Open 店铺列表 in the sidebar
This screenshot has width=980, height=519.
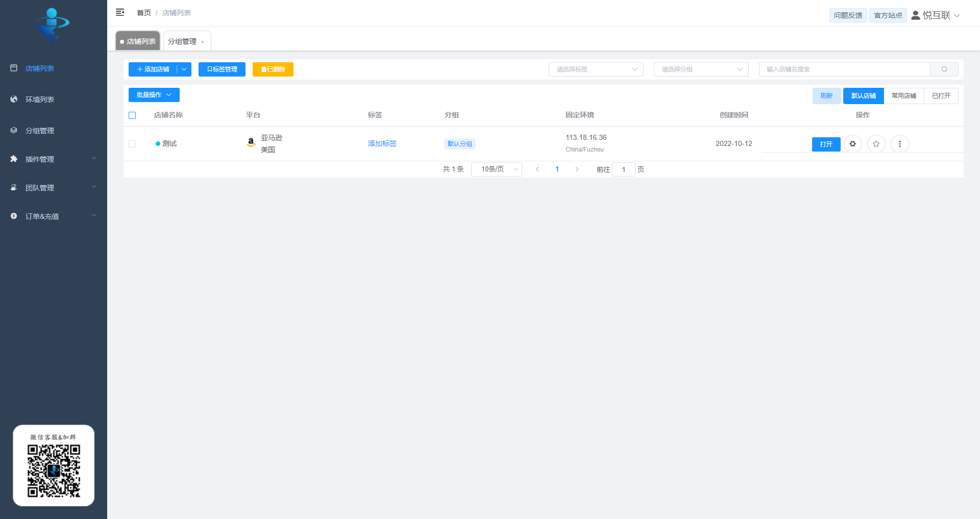(54, 68)
